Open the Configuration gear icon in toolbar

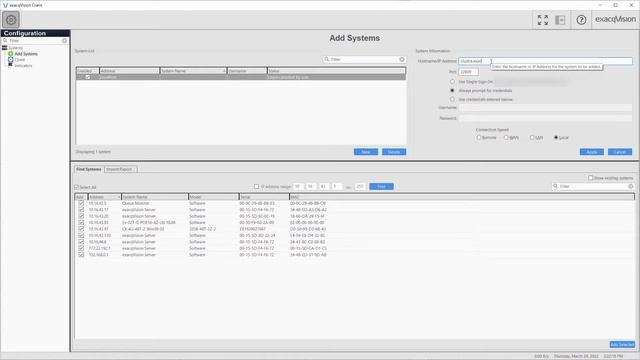[11, 20]
